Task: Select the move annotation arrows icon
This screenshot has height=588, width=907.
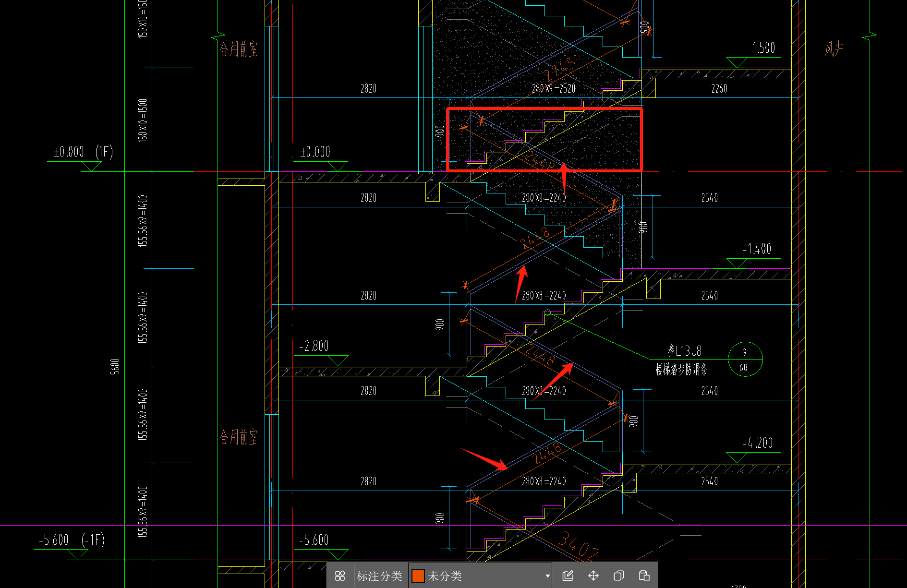Action: coord(593,576)
